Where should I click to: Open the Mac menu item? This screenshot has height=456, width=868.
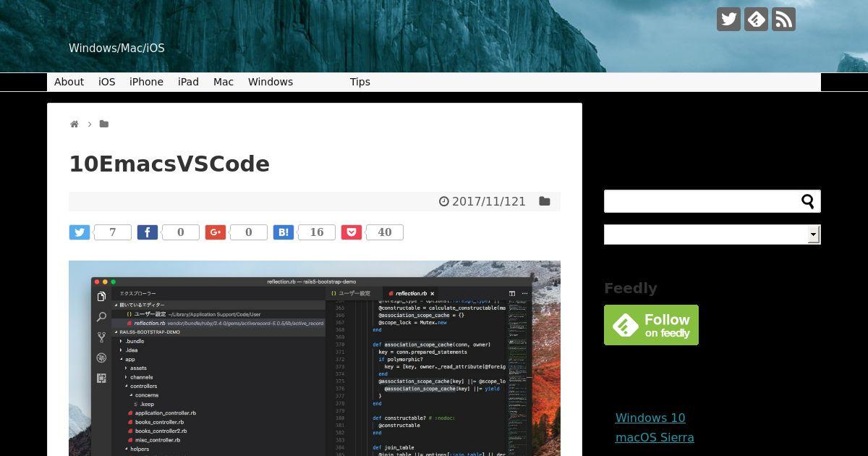pyautogui.click(x=224, y=82)
